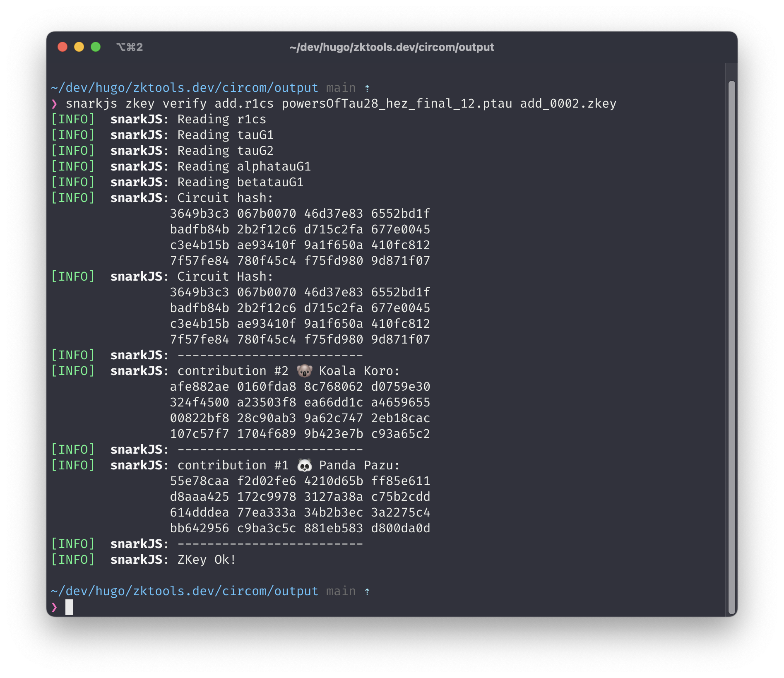Click the 'Koala Koro:' contributor name

click(359, 371)
